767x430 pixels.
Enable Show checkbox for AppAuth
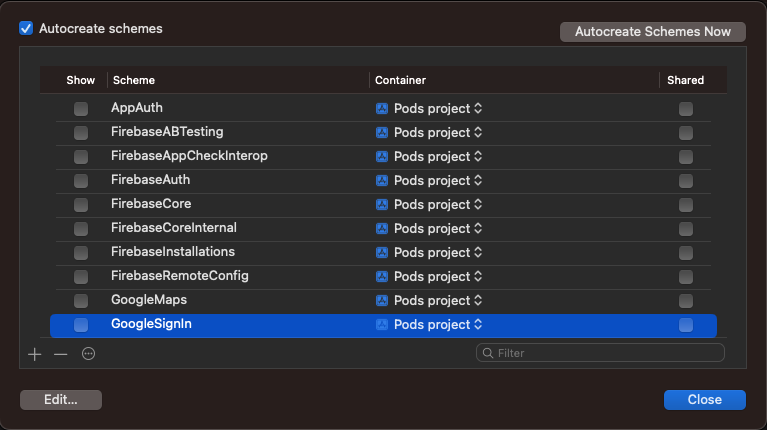coord(81,109)
